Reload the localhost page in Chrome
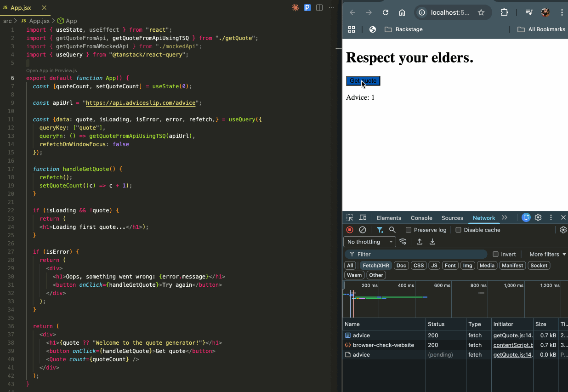This screenshot has width=568, height=392. (x=386, y=12)
